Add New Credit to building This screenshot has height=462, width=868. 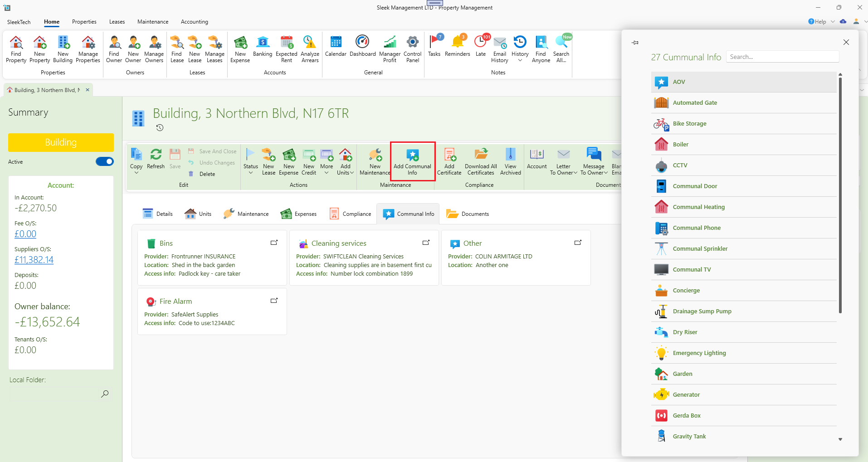coord(309,161)
